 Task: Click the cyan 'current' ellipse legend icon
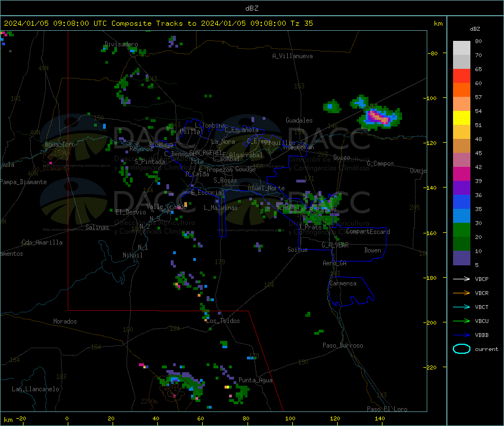[461, 349]
